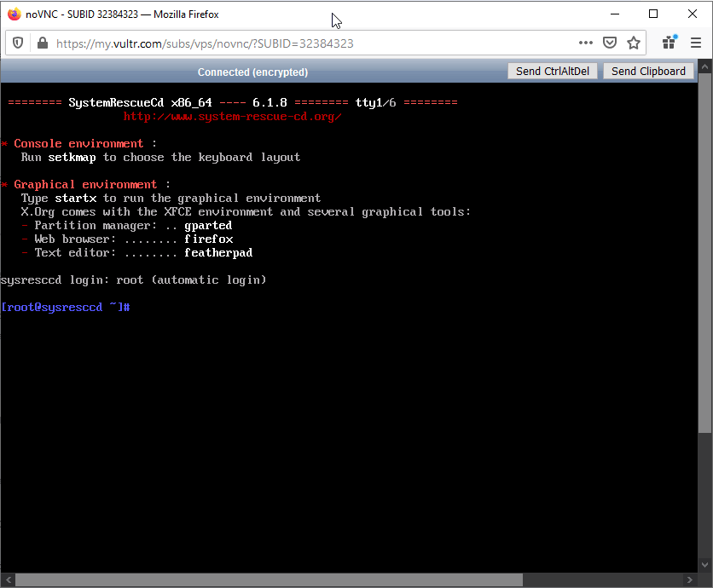The height and width of the screenshot is (588, 713).
Task: Save page with the Pocket icon
Action: (609, 43)
